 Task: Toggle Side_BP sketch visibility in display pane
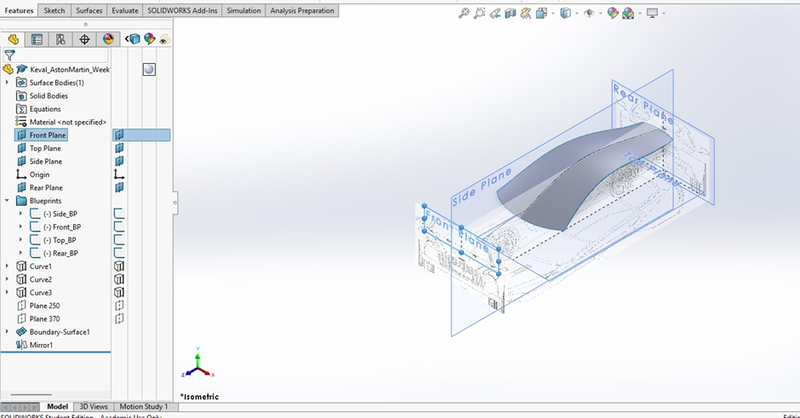click(119, 213)
